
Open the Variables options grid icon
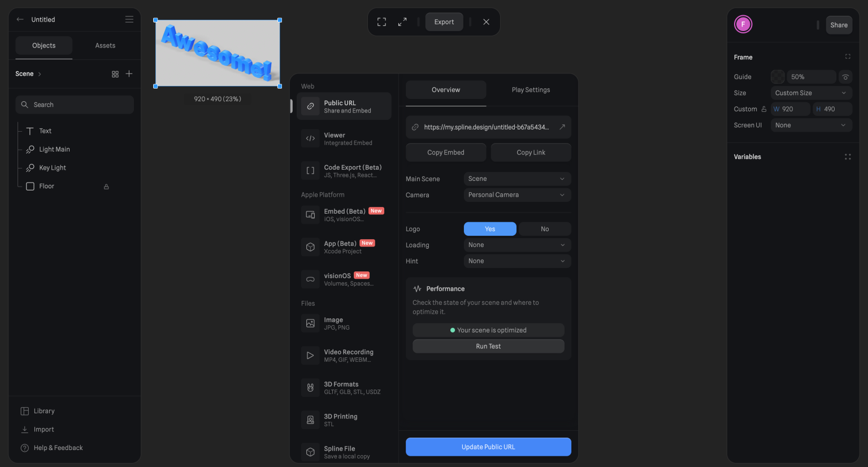pos(847,157)
